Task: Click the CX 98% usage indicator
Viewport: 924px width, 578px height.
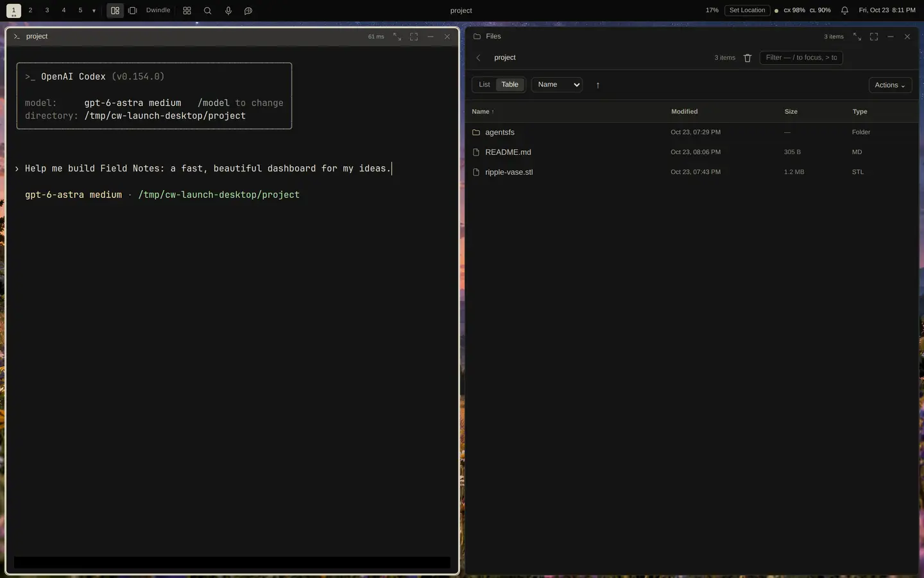Action: [x=794, y=10]
